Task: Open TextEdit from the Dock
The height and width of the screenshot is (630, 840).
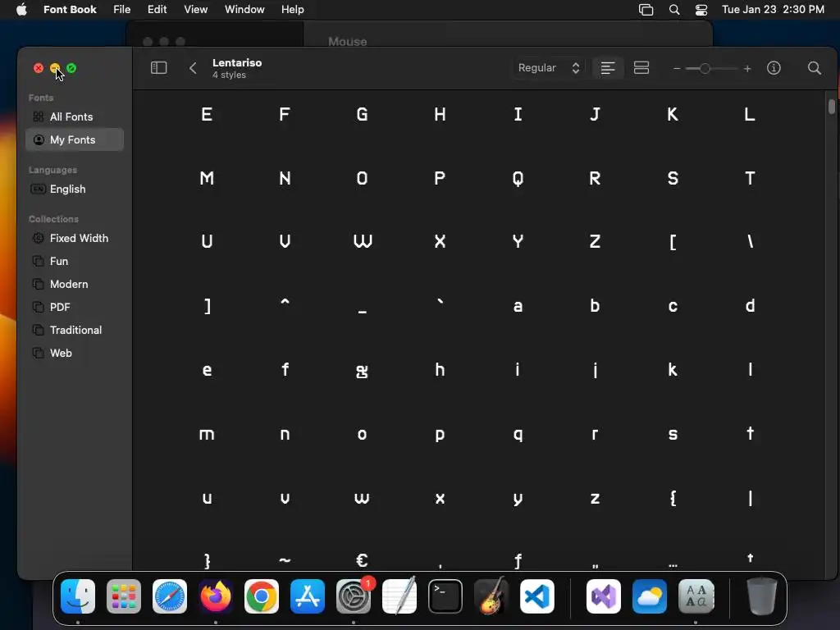Action: pos(399,596)
